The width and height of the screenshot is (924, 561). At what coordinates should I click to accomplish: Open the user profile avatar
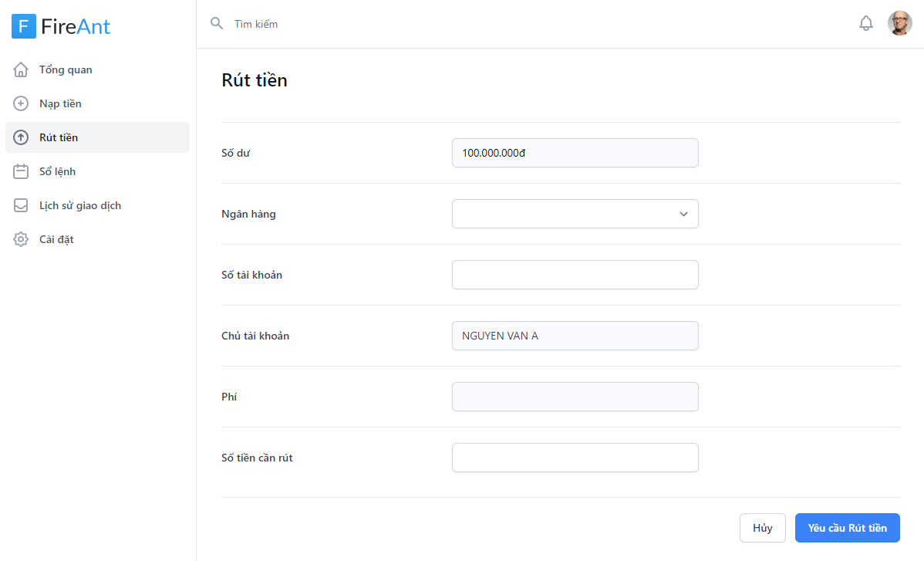pos(899,24)
